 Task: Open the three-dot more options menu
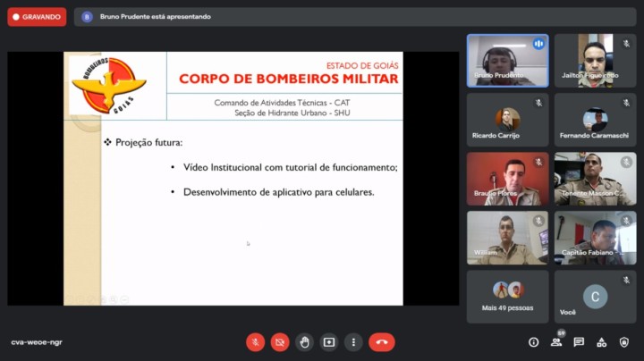[x=354, y=342]
